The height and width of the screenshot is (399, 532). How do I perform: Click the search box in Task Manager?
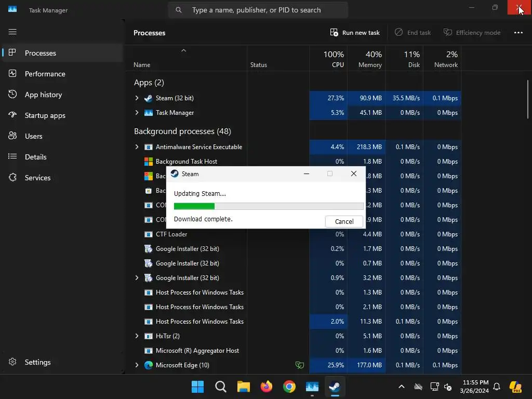coord(258,10)
